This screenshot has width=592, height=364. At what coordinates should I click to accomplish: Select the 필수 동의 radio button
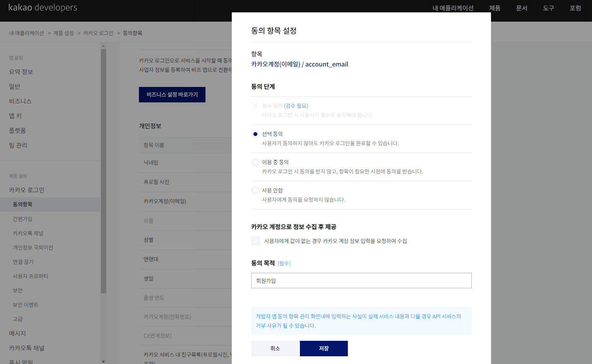point(255,106)
